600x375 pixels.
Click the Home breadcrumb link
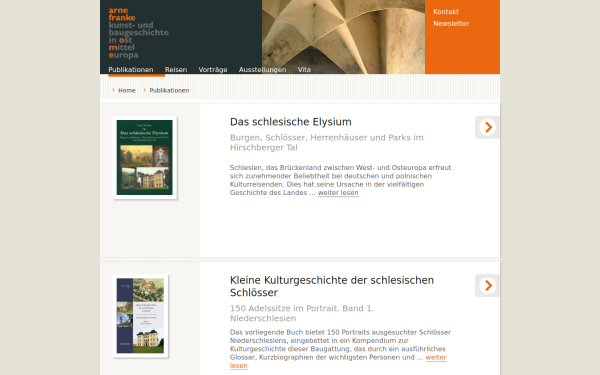tap(127, 90)
